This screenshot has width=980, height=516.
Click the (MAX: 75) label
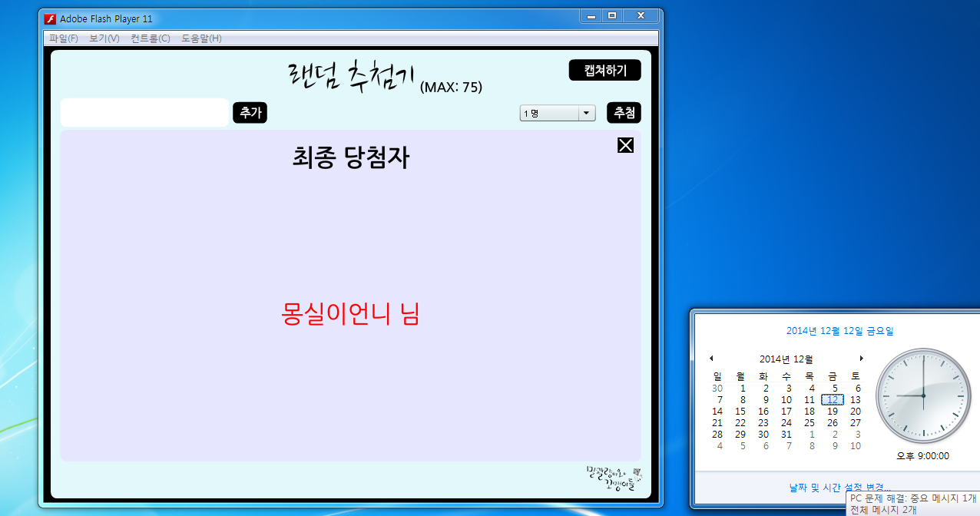point(452,88)
